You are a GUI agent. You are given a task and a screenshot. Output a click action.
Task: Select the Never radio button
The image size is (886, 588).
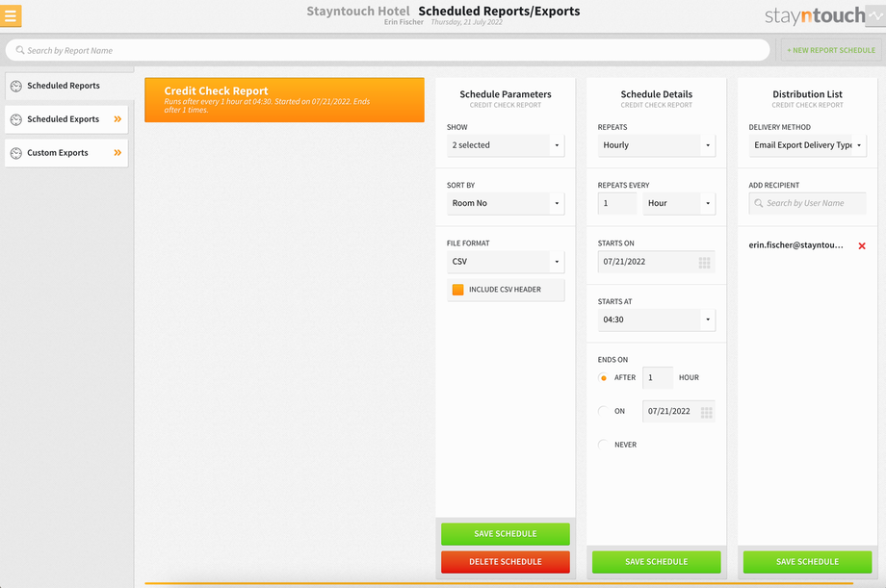tap(604, 445)
